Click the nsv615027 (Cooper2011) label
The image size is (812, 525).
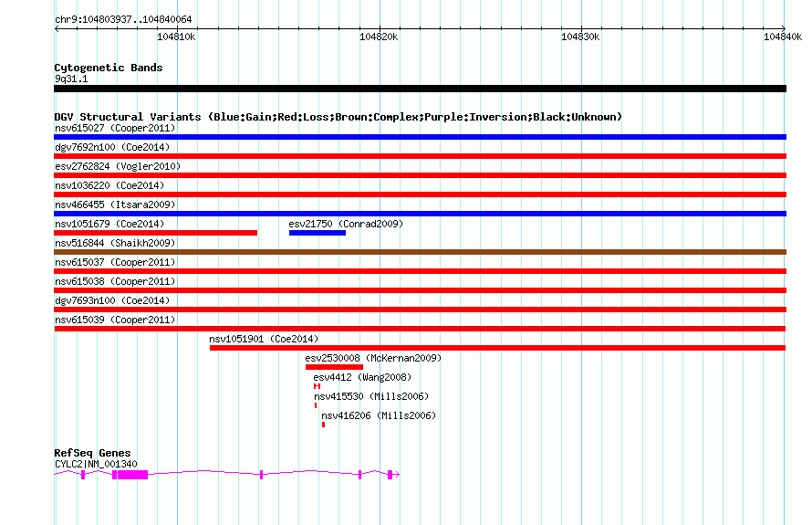(115, 128)
